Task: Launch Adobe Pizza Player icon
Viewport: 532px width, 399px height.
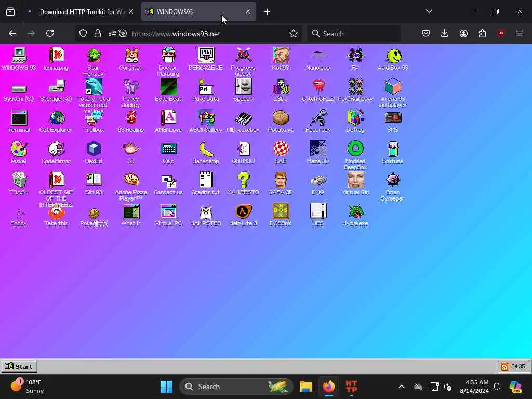Action: (x=131, y=179)
